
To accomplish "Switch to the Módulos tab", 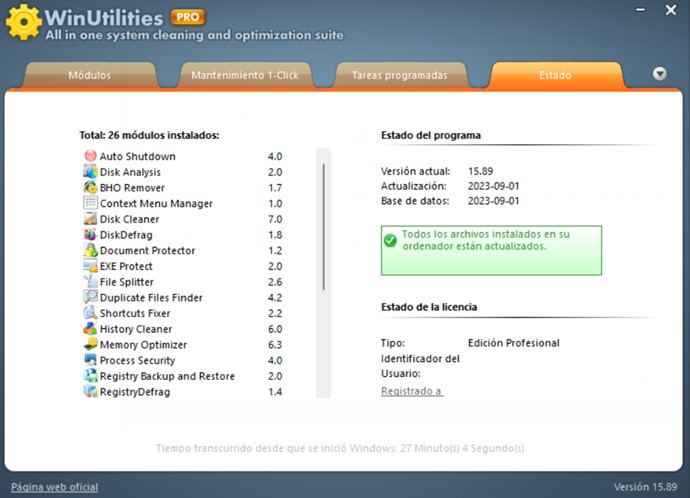I will click(x=90, y=75).
